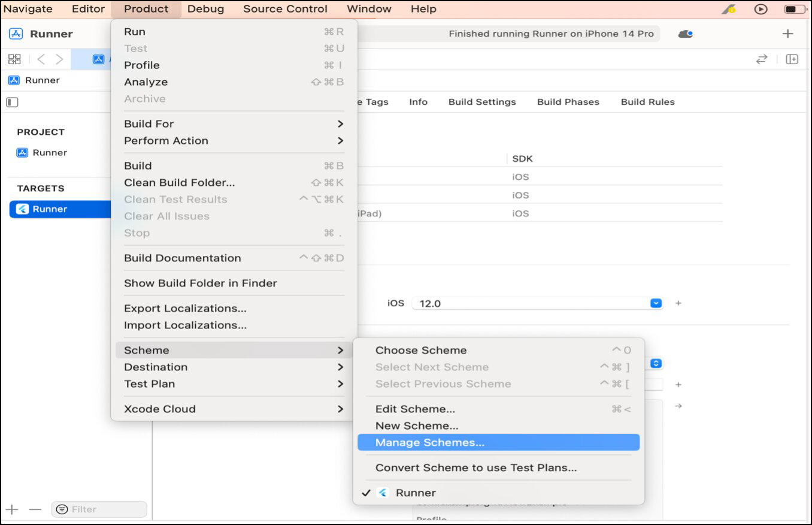Toggle the sidebar panel icon under Runner
The image size is (812, 525).
coord(12,102)
